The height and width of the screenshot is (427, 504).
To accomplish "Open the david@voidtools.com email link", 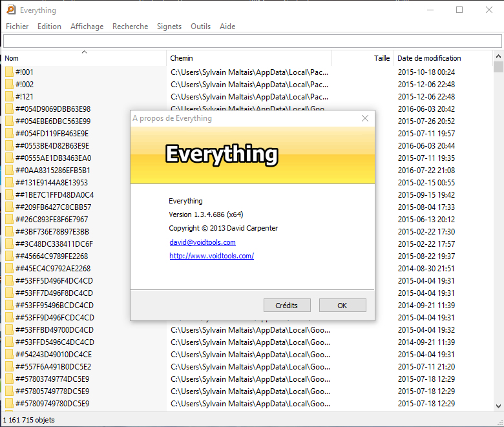I will coord(202,242).
